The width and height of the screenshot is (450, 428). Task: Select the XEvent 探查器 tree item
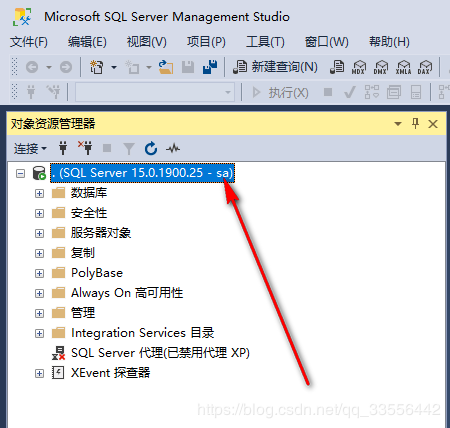point(110,373)
